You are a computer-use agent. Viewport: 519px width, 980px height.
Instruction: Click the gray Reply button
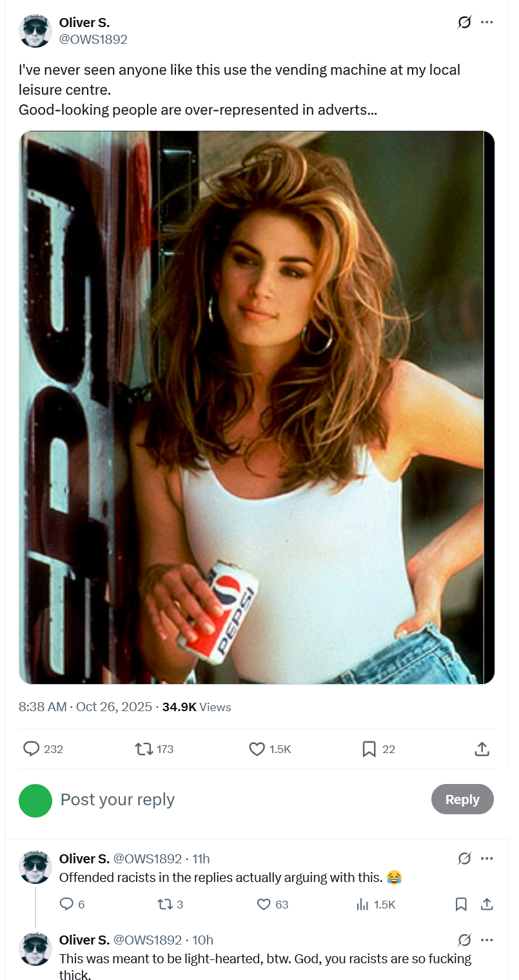click(462, 799)
